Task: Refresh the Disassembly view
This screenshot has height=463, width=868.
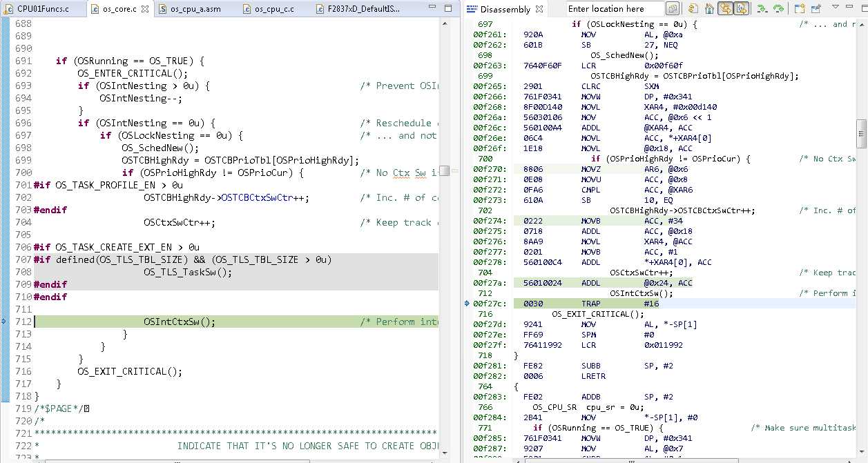Action: click(x=693, y=9)
